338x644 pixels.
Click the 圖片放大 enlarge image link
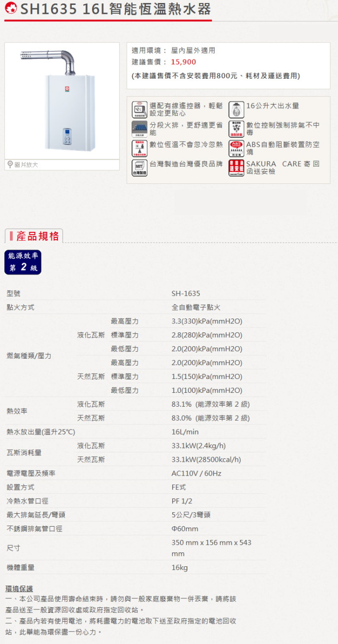point(25,164)
